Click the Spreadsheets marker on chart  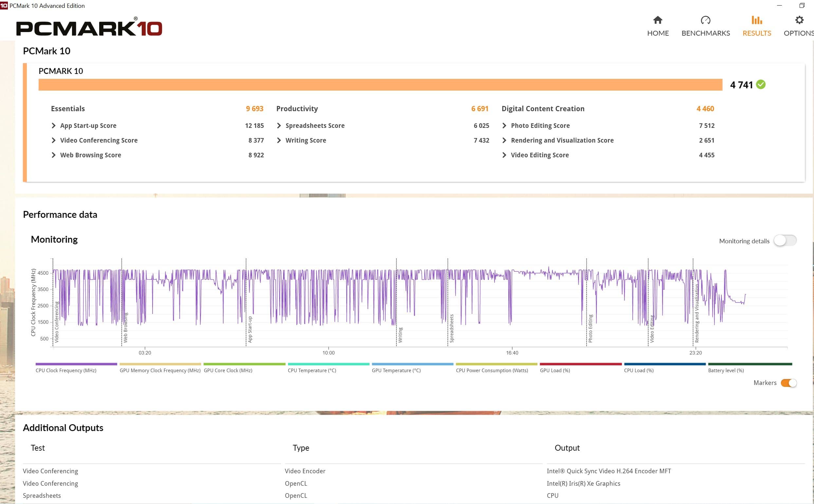pos(452,328)
